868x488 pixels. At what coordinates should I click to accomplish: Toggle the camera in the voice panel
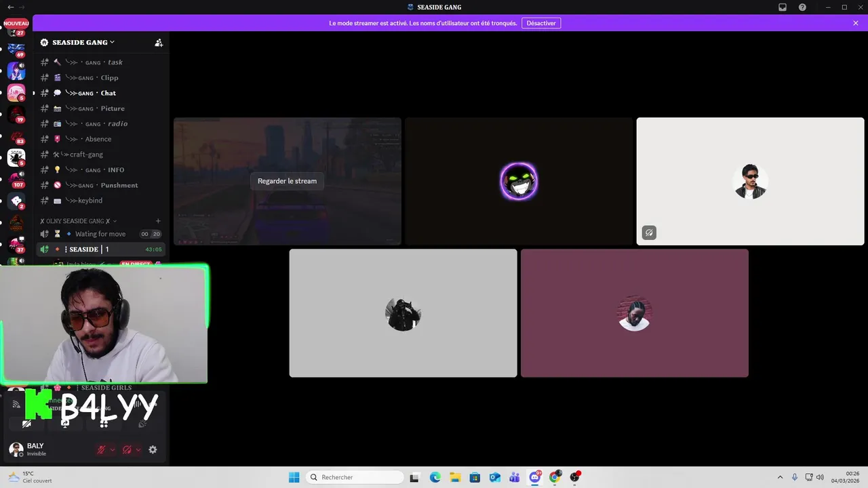tap(26, 424)
